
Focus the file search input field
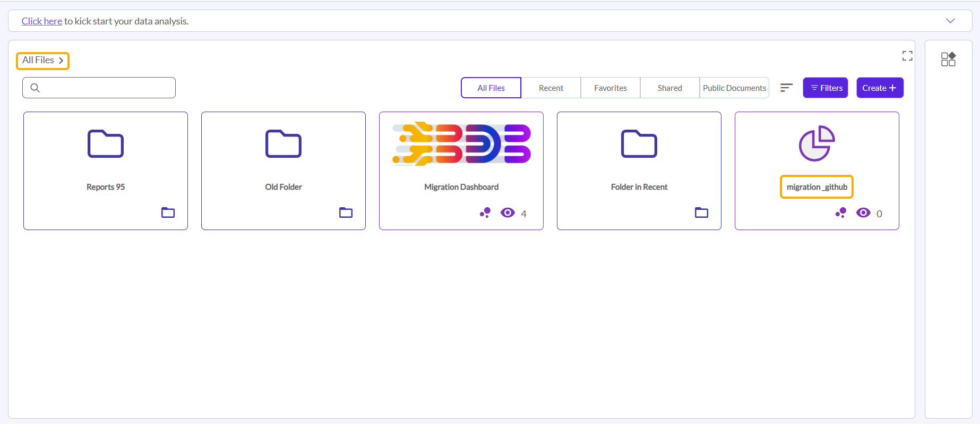106,88
